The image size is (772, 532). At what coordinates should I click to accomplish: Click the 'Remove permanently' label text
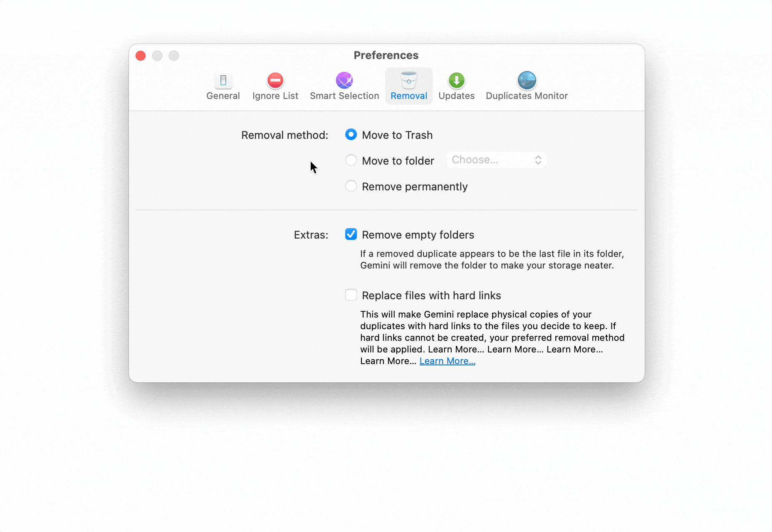click(x=415, y=187)
